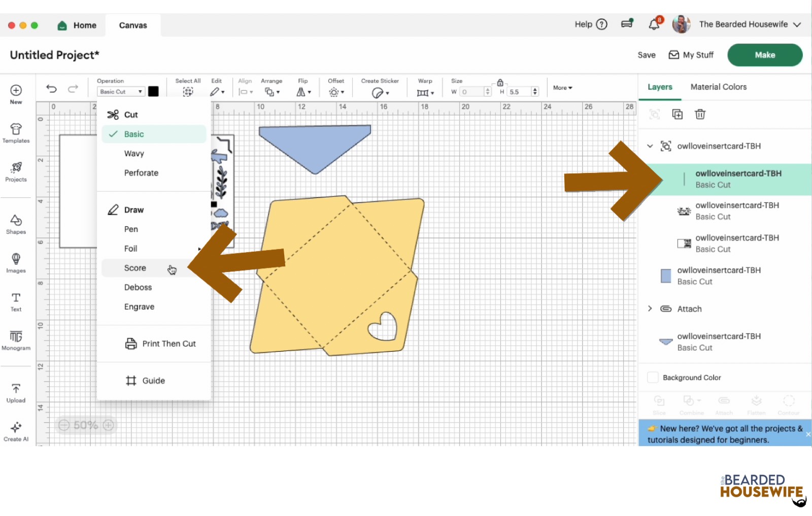
Task: Choose Score from the operation menu
Action: coord(135,268)
